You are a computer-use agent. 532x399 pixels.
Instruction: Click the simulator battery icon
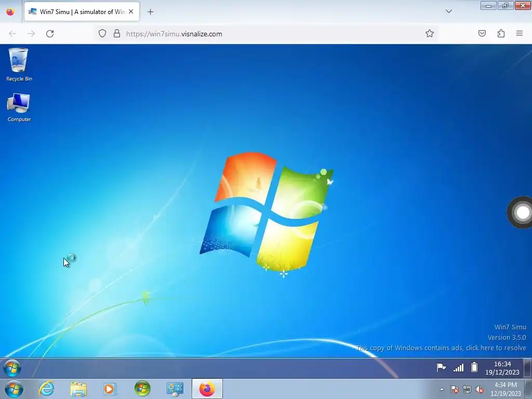point(474,367)
